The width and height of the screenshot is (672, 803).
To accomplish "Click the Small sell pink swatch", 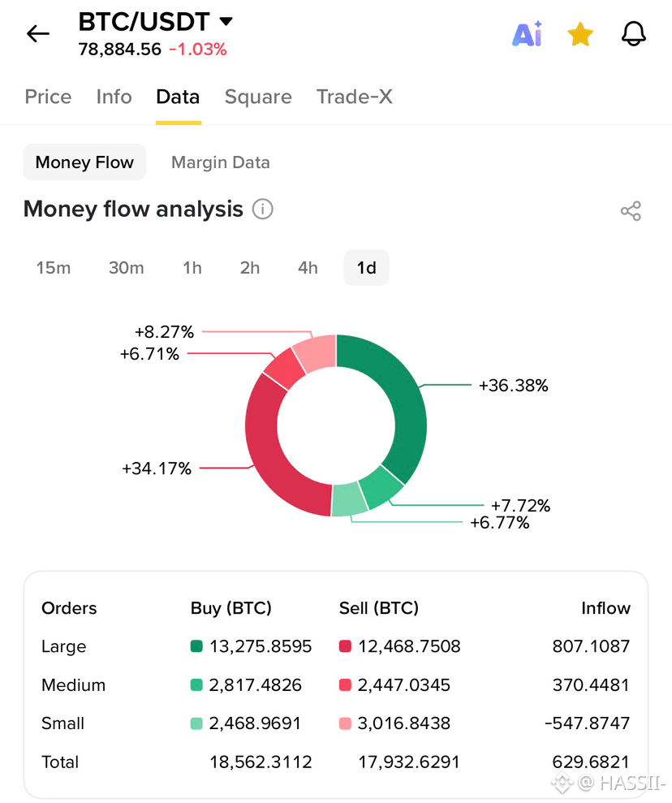I will point(346,723).
